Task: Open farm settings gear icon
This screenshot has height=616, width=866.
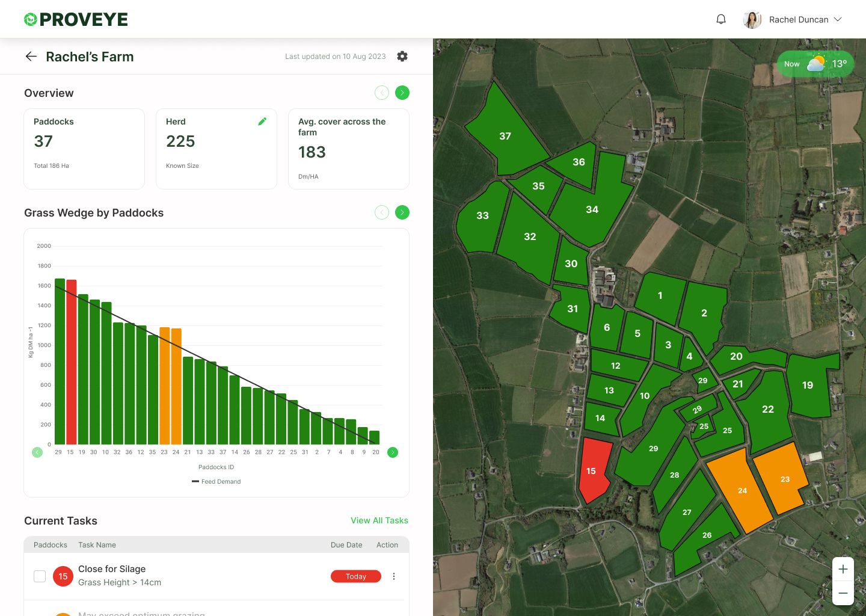Action: [402, 56]
